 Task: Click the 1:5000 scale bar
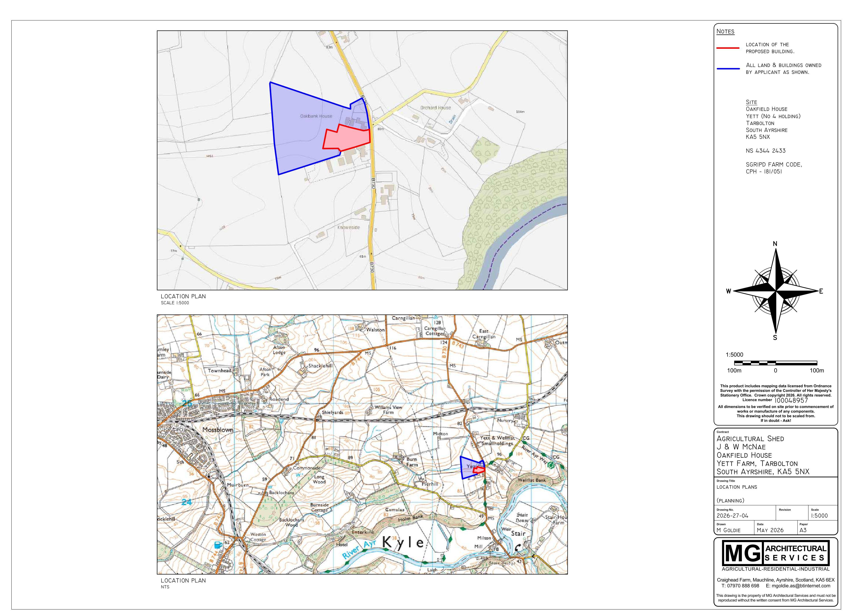pyautogui.click(x=775, y=363)
